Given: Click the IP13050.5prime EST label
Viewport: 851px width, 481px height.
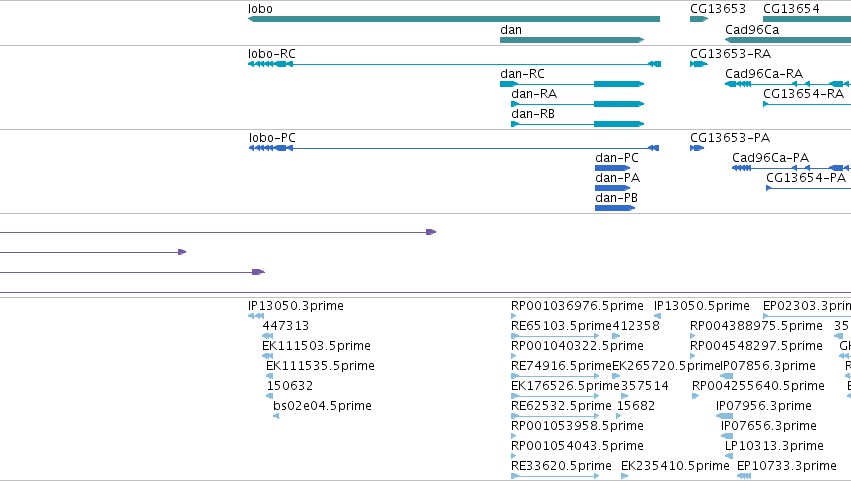Looking at the screenshot, I should click(701, 306).
